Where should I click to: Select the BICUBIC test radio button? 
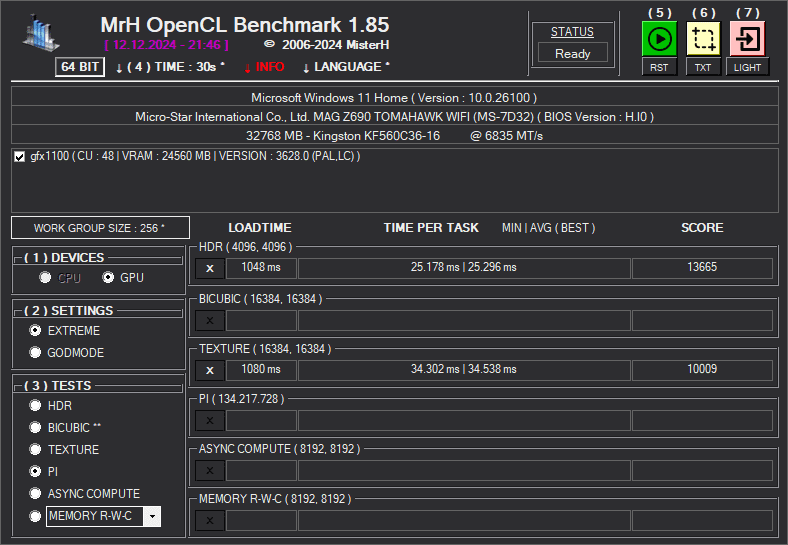[x=35, y=427]
